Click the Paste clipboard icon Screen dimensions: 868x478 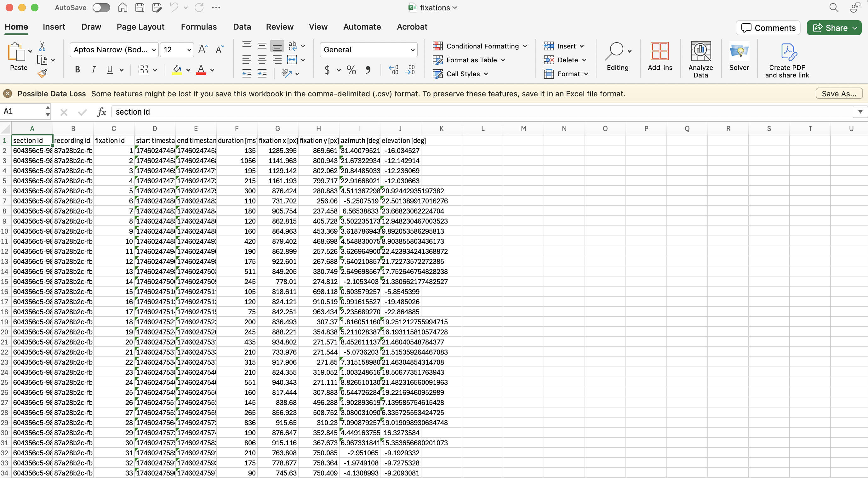coord(16,52)
